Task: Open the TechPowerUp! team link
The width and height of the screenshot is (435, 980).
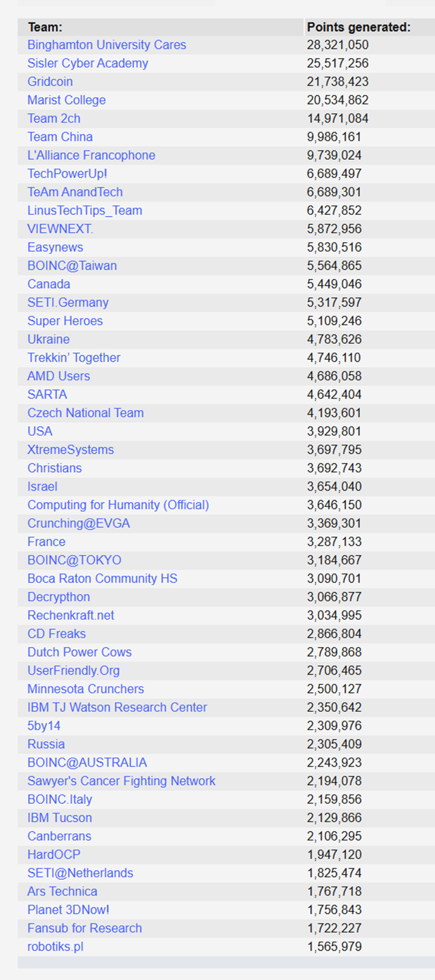Action: coord(67,174)
